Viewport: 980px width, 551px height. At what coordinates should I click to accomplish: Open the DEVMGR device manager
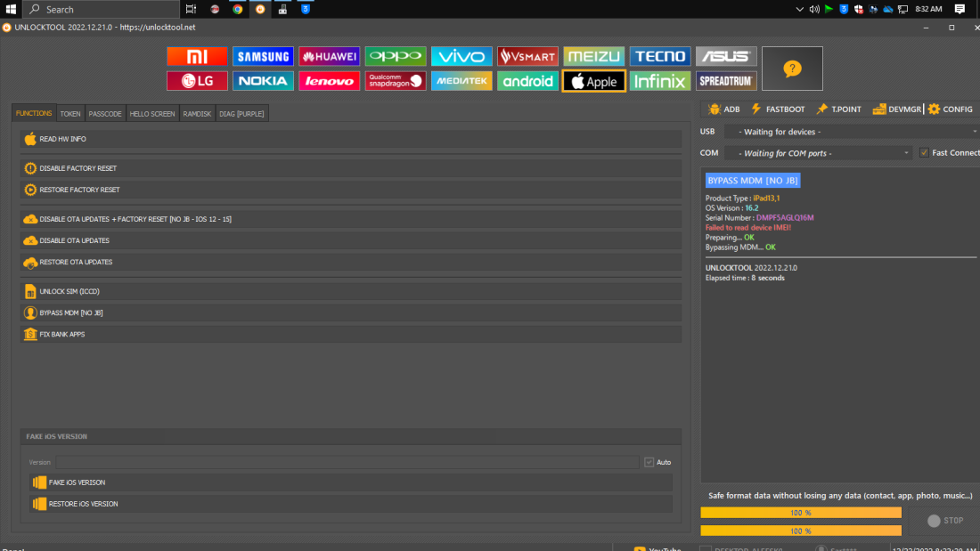[897, 109]
